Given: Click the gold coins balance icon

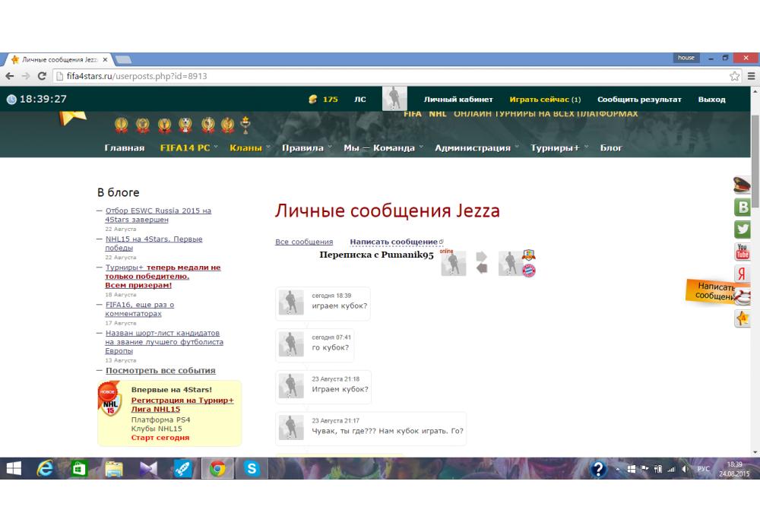Looking at the screenshot, I should [x=312, y=100].
